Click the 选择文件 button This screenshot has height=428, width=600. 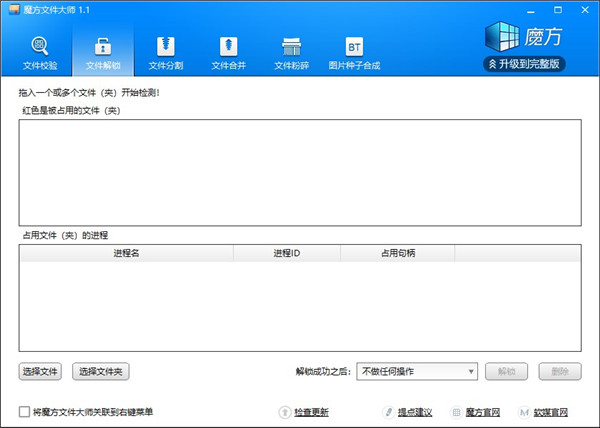(x=40, y=372)
